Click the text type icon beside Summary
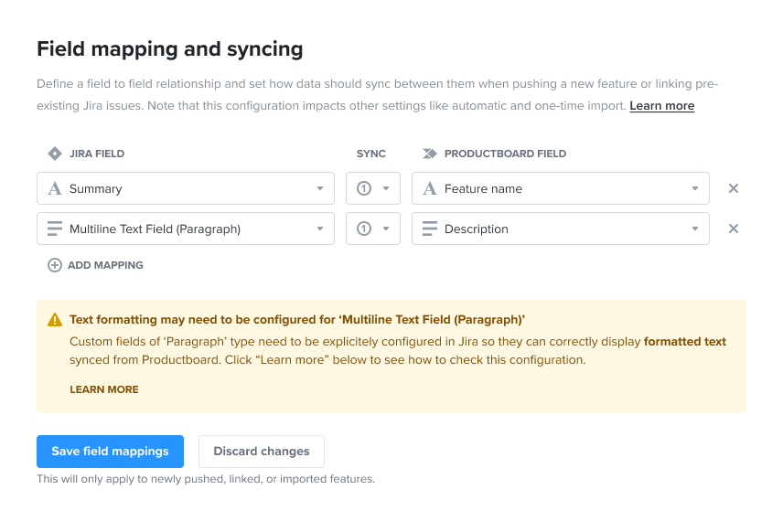Screen dimensions: 783x532 [55, 189]
